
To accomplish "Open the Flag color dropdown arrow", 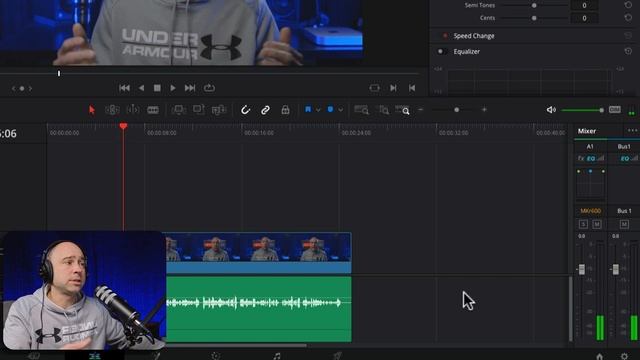I will (318, 110).
